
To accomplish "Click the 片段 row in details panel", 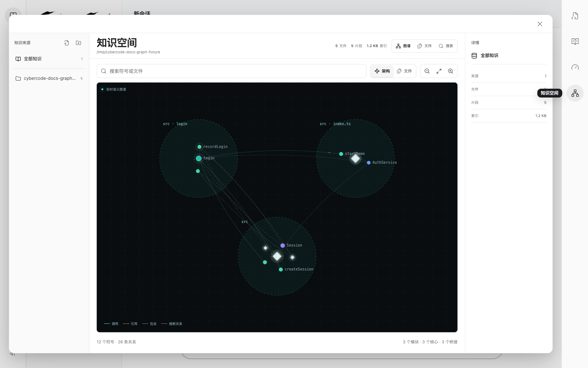I will [509, 103].
